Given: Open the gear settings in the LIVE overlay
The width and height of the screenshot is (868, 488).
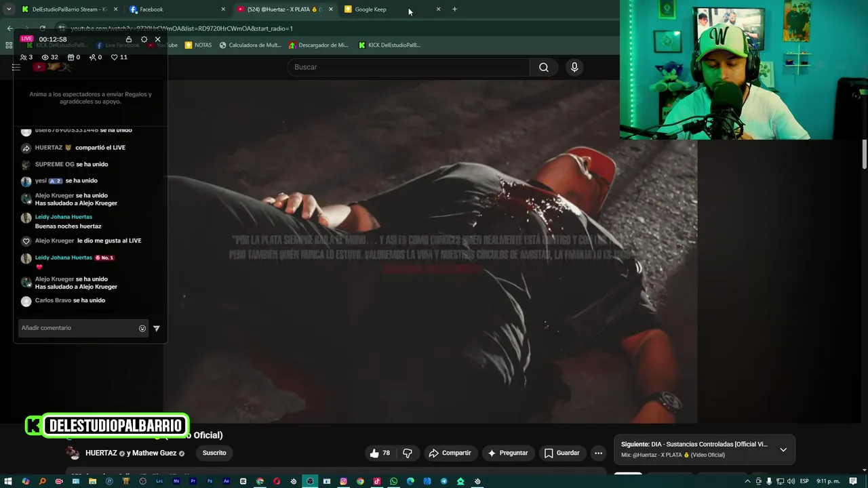Looking at the screenshot, I should point(144,39).
